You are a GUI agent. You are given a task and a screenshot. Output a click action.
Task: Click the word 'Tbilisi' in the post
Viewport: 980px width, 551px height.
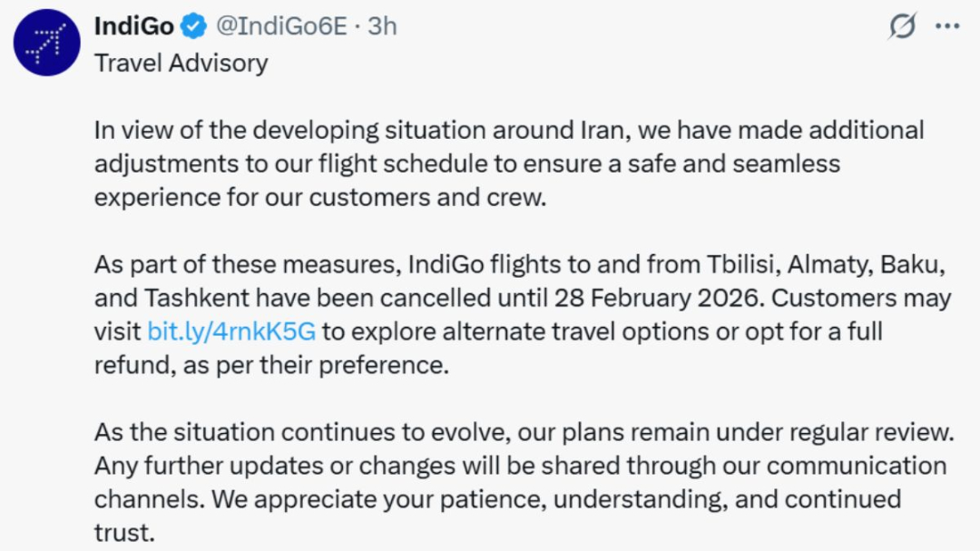[740, 266]
